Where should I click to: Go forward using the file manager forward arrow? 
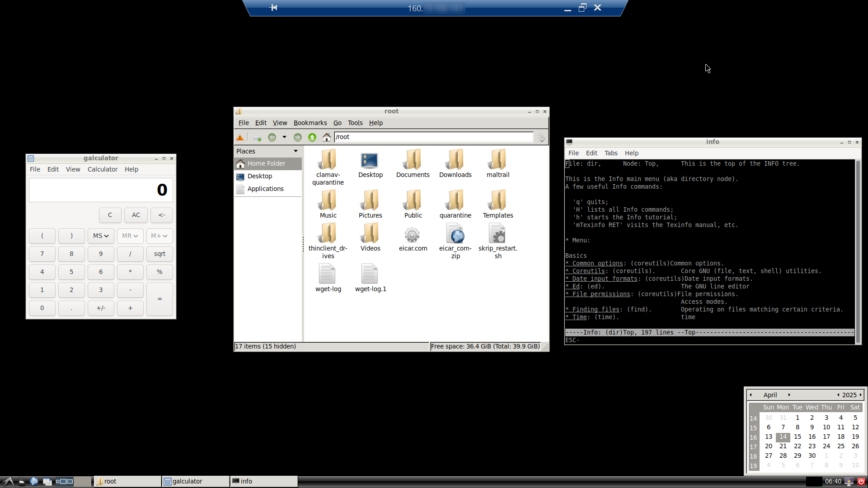(x=298, y=137)
